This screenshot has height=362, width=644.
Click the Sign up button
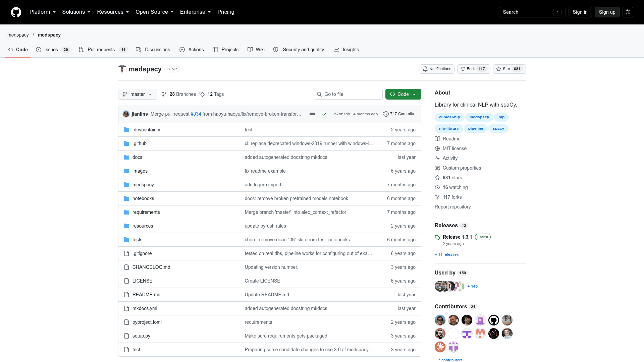point(607,12)
